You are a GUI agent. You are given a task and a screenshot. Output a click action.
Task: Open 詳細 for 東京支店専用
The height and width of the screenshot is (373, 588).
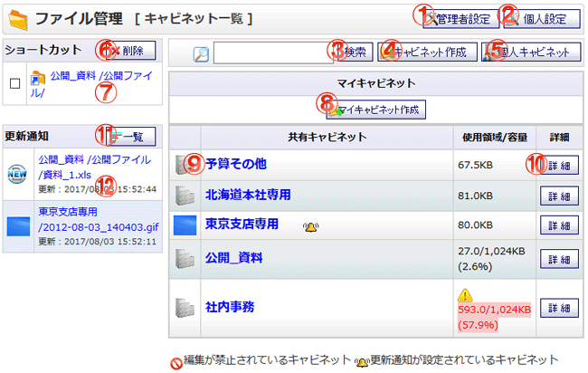pos(559,225)
